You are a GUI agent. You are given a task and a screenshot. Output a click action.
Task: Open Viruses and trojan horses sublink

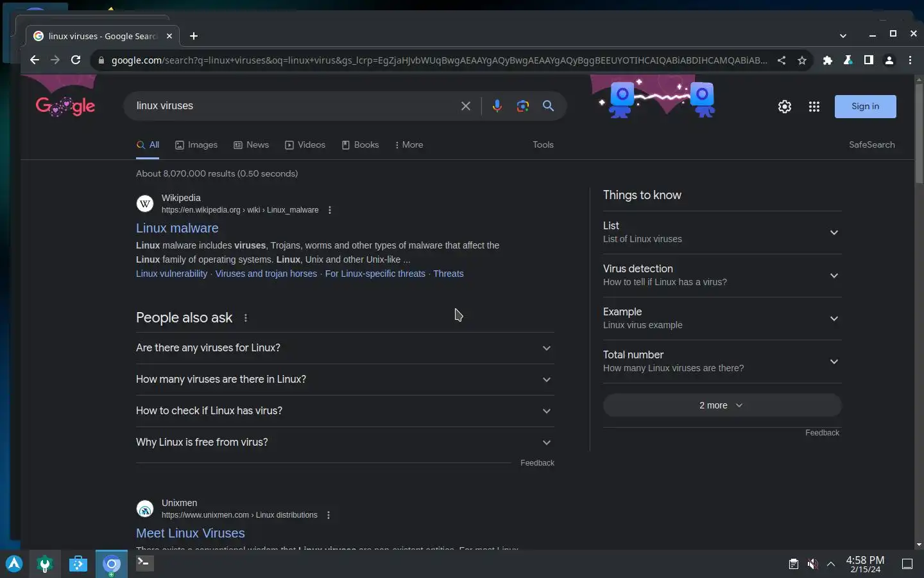266,274
